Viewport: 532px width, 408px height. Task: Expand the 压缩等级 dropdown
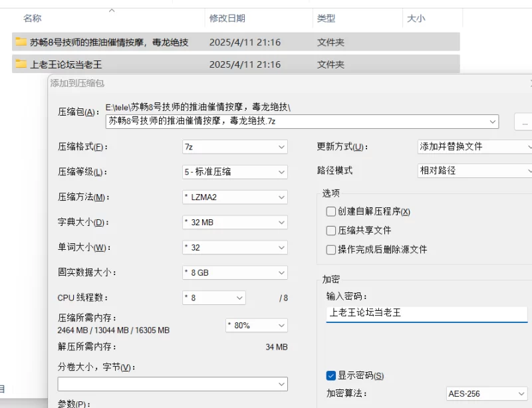click(235, 172)
